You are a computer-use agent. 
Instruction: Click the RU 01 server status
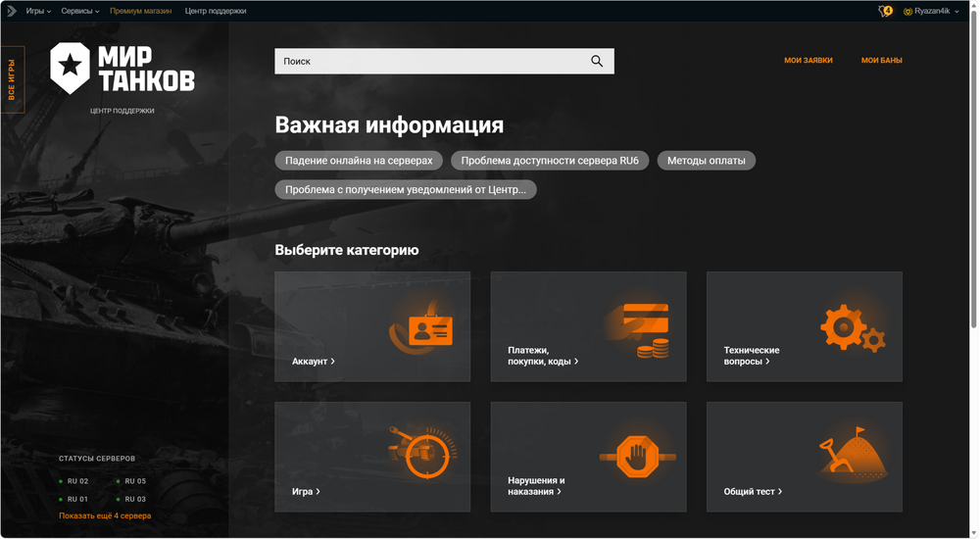pos(73,500)
